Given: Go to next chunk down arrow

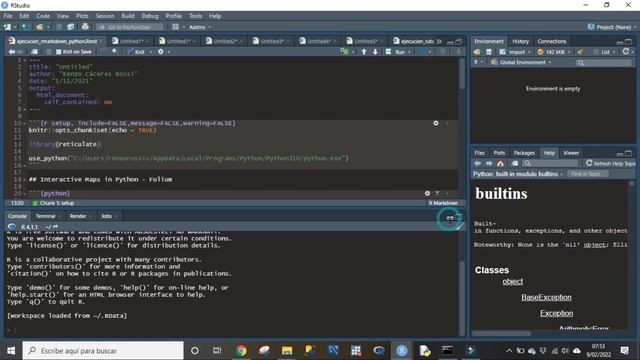Looking at the screenshot, I should 375,52.
